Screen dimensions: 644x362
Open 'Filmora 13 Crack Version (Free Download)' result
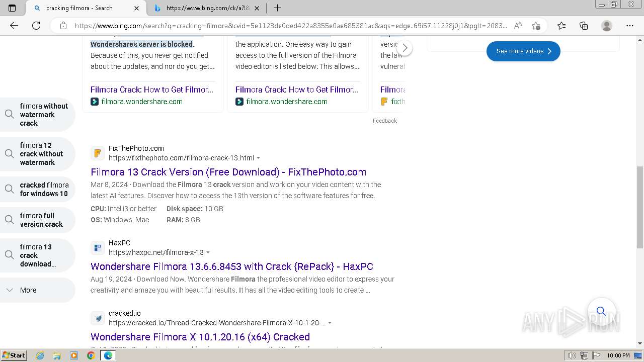tap(228, 172)
